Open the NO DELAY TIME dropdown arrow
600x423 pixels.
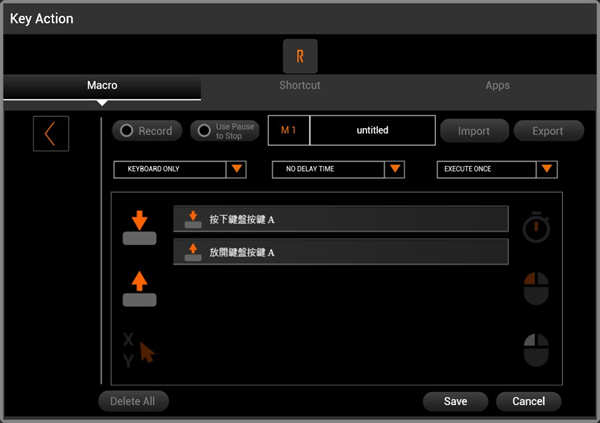[x=395, y=169]
